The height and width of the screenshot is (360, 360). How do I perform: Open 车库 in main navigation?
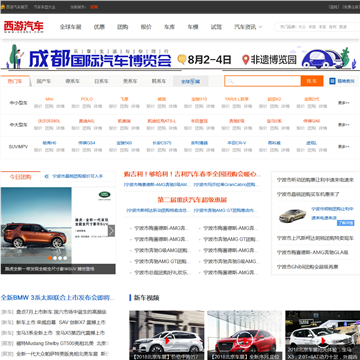[169, 27]
